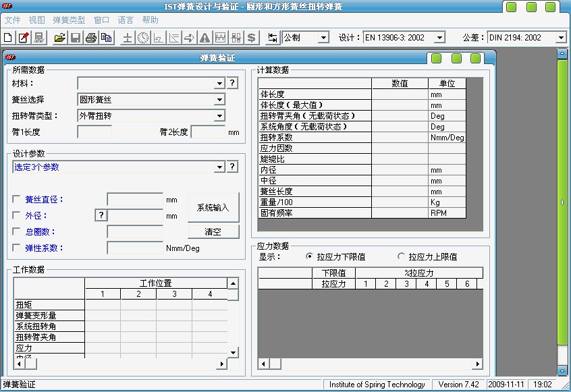This screenshot has width=571, height=392.
Task: Click the right arrow under 工作数据 table
Action: (221, 364)
